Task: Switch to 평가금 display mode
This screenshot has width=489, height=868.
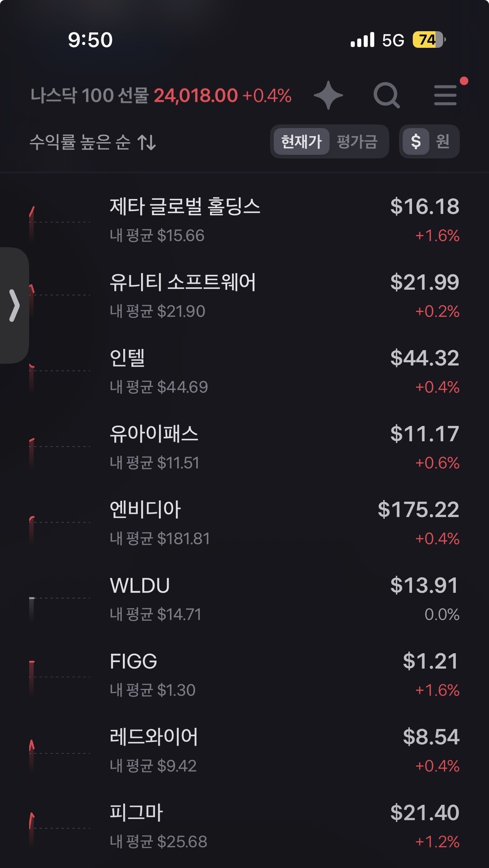Action: [357, 142]
